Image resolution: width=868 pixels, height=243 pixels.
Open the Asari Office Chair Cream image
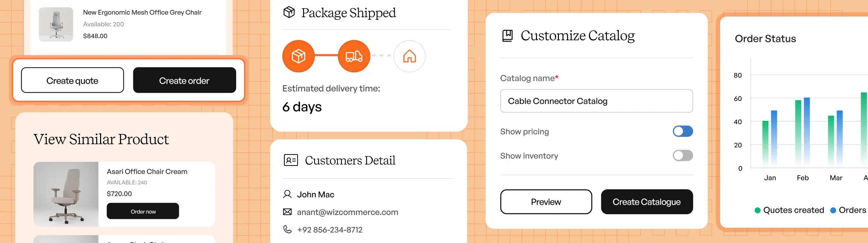pyautogui.click(x=66, y=194)
